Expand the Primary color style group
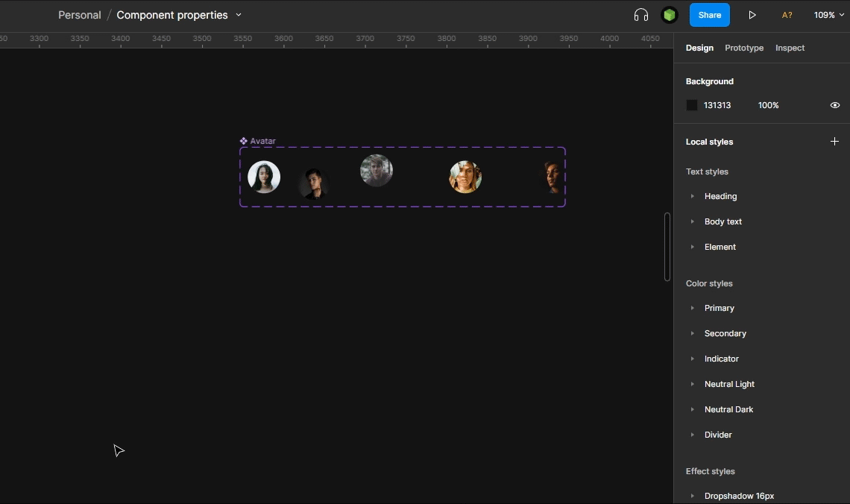The width and height of the screenshot is (850, 504). click(x=693, y=308)
